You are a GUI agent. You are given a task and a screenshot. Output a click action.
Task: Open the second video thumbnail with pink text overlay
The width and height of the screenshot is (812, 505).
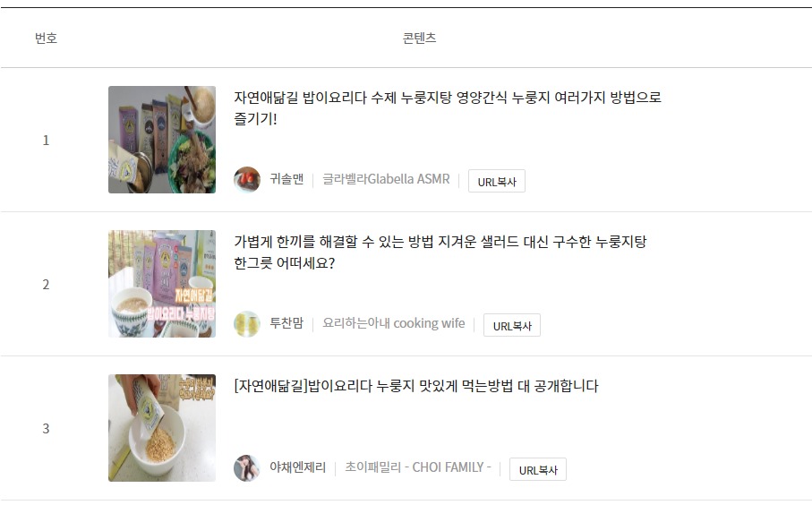coord(161,284)
